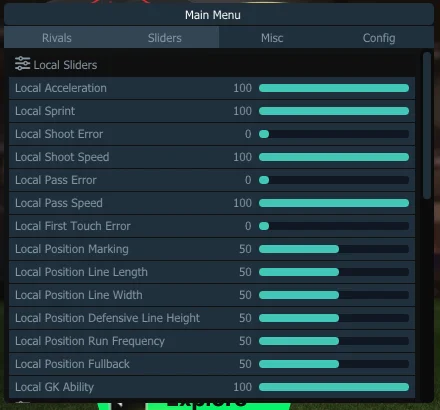440x410 pixels.
Task: Click the Local GK Ability slider
Action: tap(334, 387)
